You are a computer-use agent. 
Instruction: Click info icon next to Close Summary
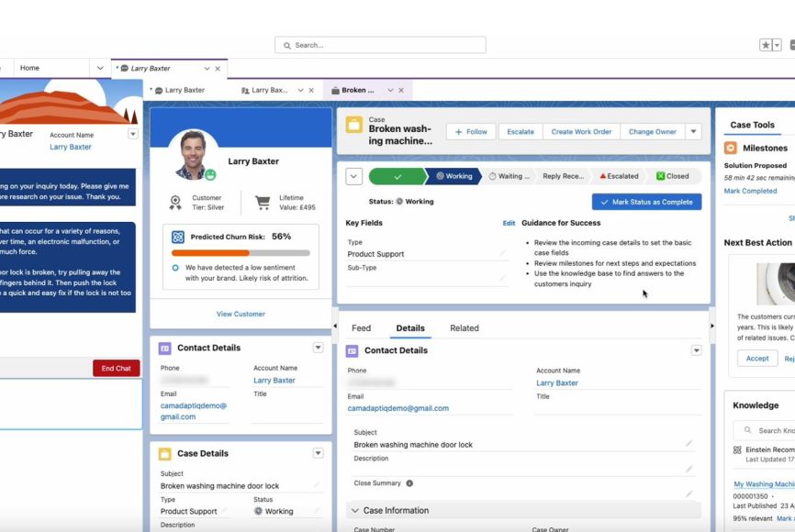pyautogui.click(x=409, y=483)
